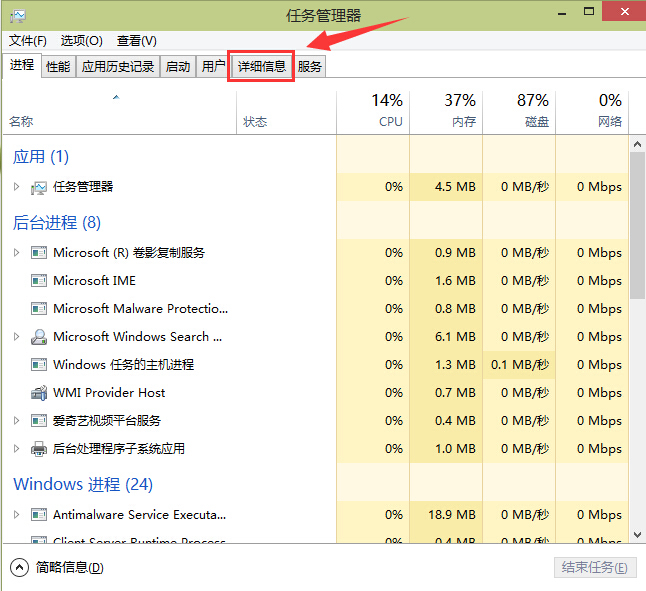The width and height of the screenshot is (646, 591).
Task: Click the 爱奇艺视频平台服务 process icon
Action: coord(39,421)
